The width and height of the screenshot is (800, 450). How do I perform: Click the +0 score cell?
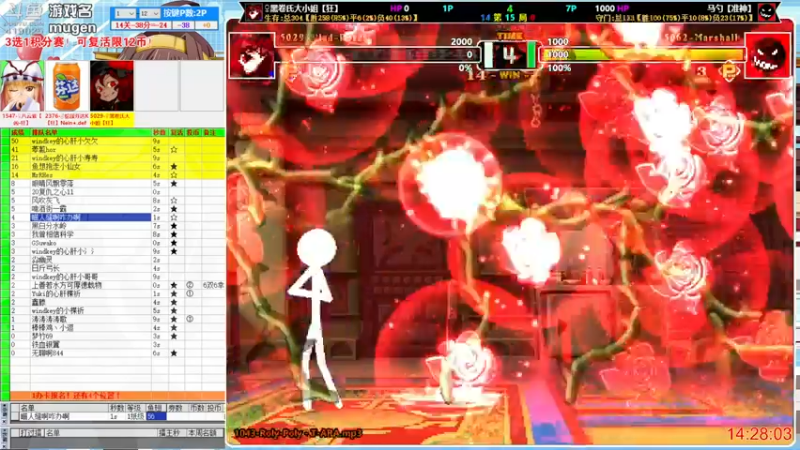(207, 25)
